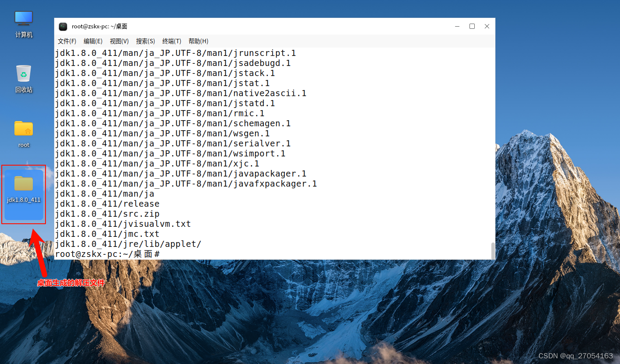The image size is (620, 364).
Task: Select the 回收站 recycle bin icon
Action: (24, 79)
